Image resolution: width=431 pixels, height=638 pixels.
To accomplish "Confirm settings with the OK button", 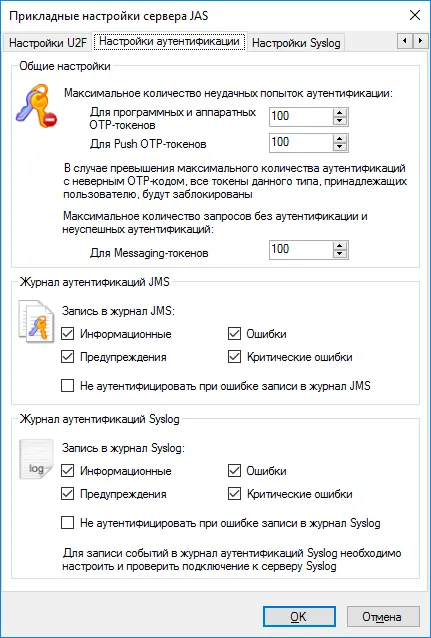I will click(x=299, y=617).
